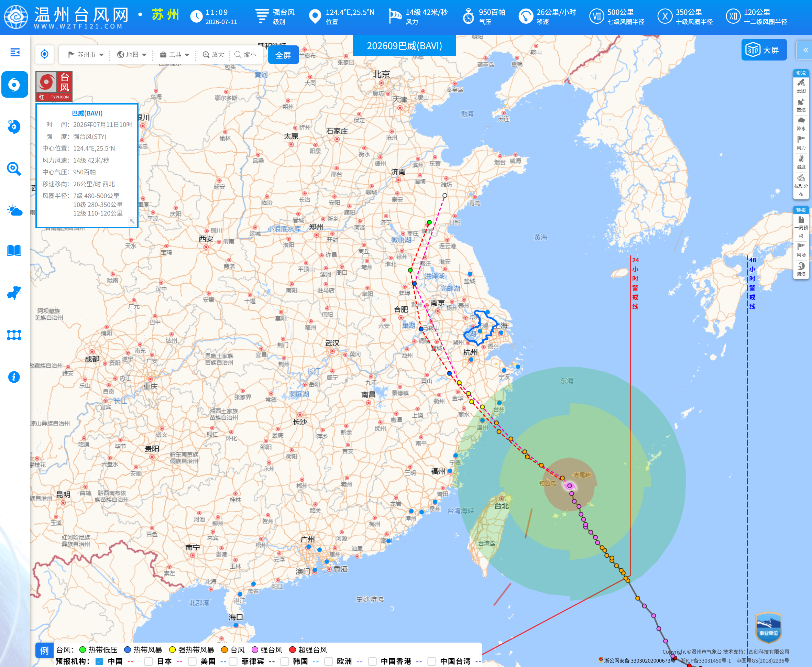Open the sidebar info icon
812x667 pixels.
[x=14, y=377]
